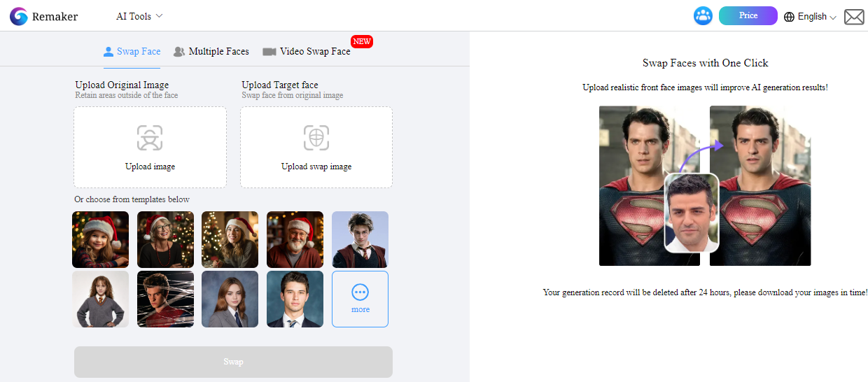The width and height of the screenshot is (868, 382).
Task: Select the girl in Santa hat template
Action: click(101, 239)
